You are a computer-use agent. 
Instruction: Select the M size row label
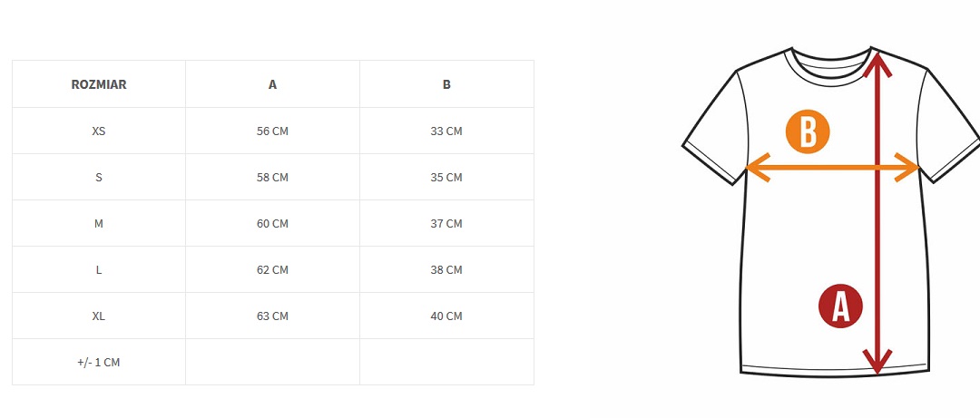99,223
